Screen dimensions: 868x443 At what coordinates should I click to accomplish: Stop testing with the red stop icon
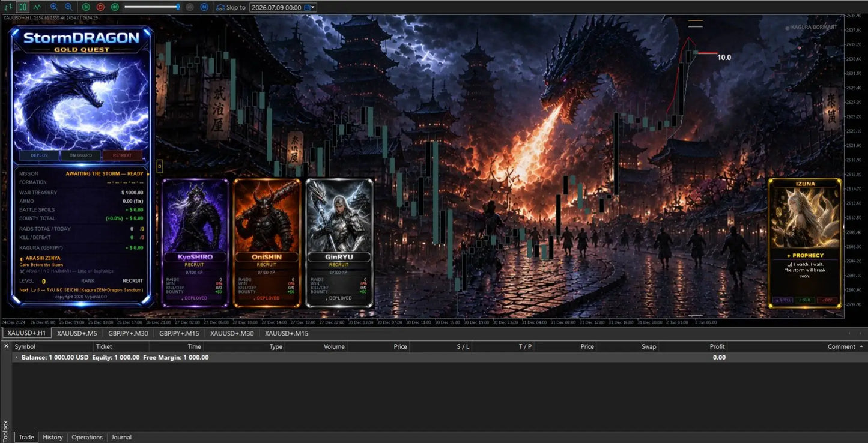click(x=100, y=7)
